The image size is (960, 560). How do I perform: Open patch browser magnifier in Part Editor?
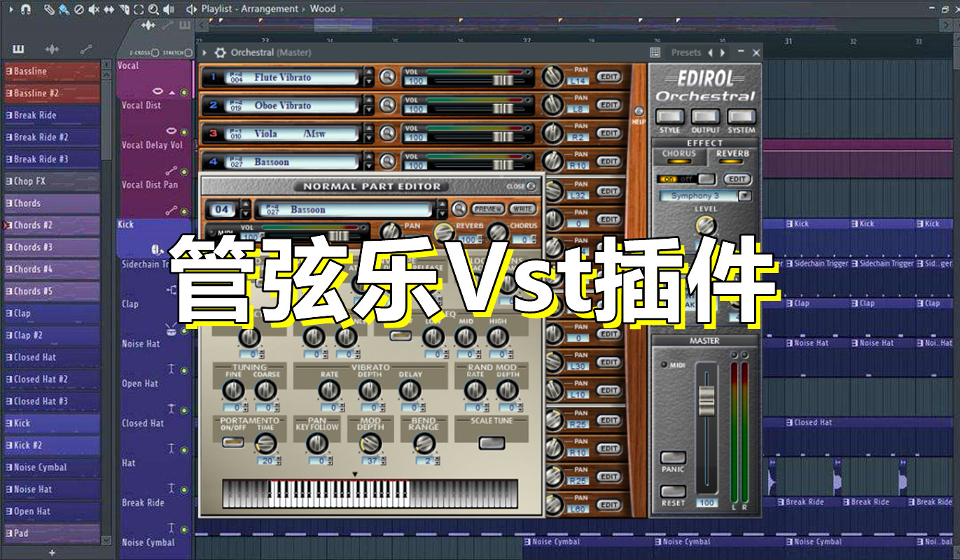click(459, 209)
